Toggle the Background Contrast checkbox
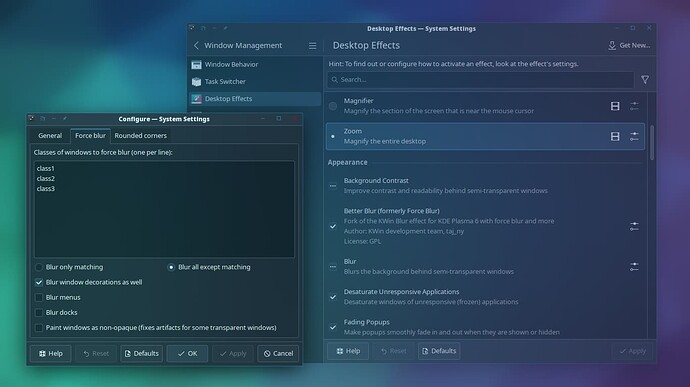The height and width of the screenshot is (387, 690). pyautogui.click(x=333, y=186)
